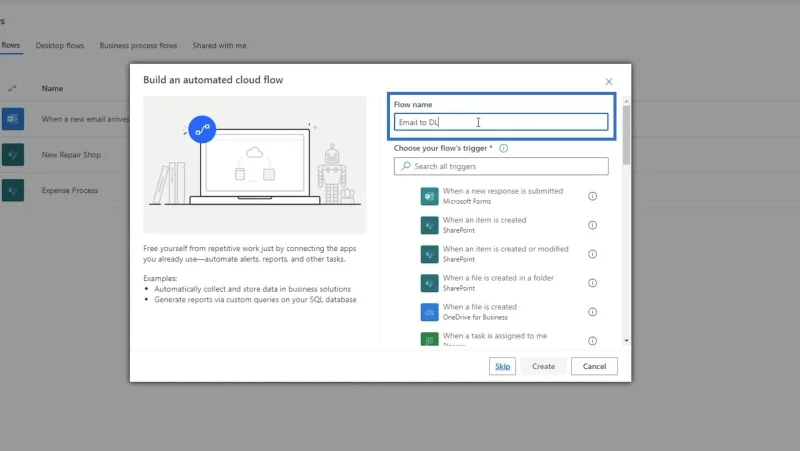800x451 pixels.
Task: Select 'When an item is created' trigger
Action: (484, 225)
